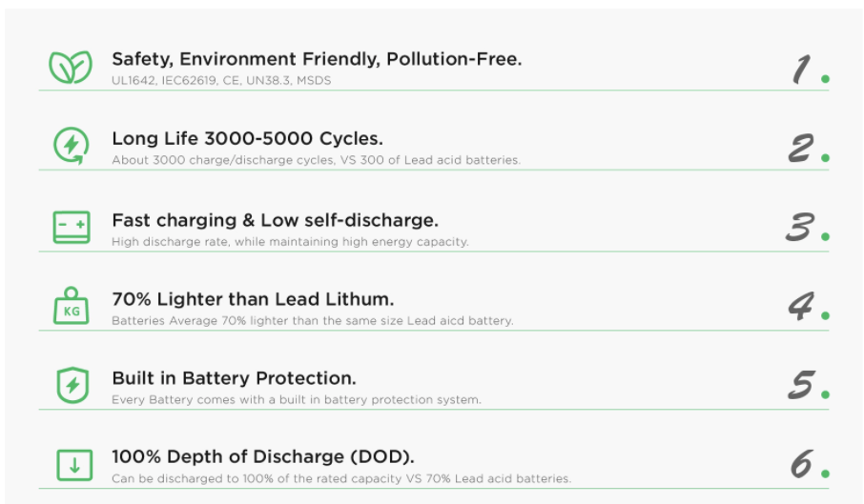Select the 'Long Life 3000-5000 Cycles.' heading

[x=247, y=138]
